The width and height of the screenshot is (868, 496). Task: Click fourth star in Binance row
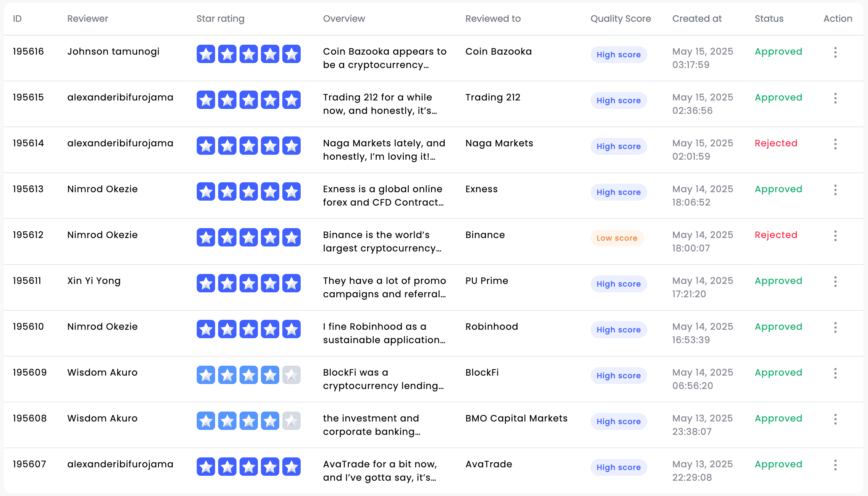[270, 237]
